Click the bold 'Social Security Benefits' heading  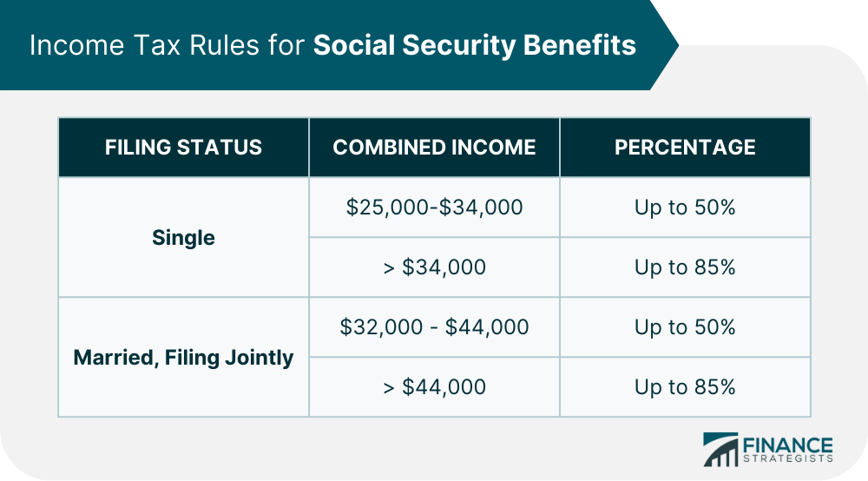pos(475,45)
